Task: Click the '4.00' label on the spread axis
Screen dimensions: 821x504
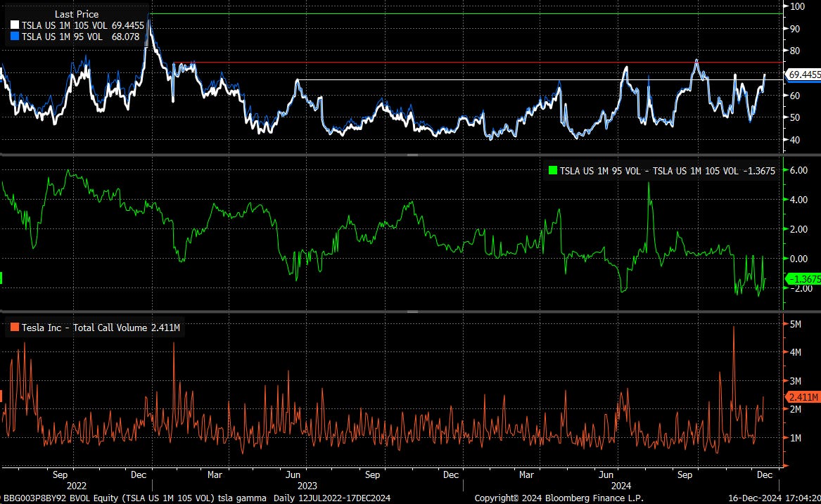Action: pyautogui.click(x=798, y=200)
